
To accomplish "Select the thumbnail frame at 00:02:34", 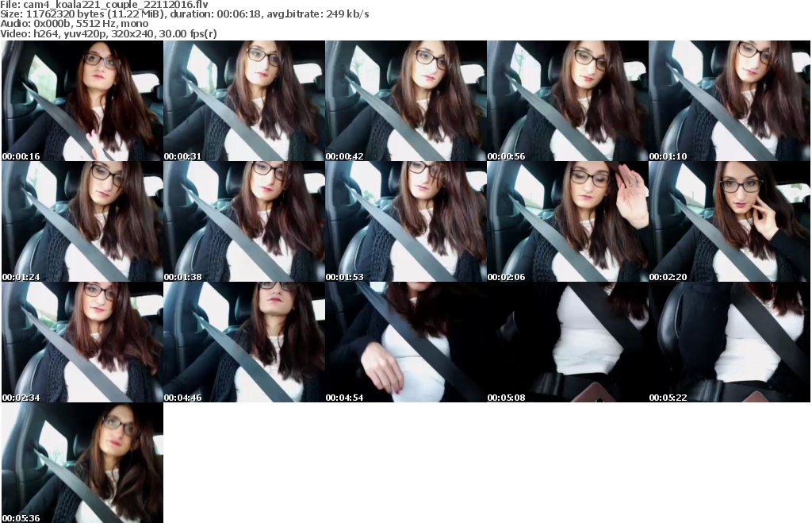I will pyautogui.click(x=82, y=342).
